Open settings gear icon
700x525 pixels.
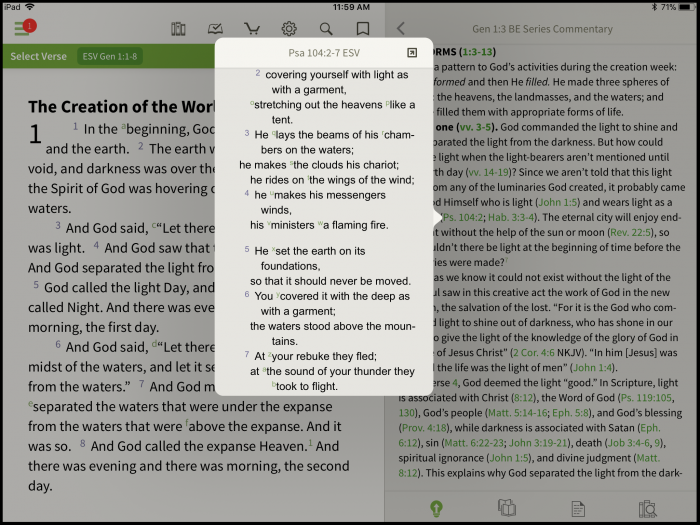pos(289,29)
